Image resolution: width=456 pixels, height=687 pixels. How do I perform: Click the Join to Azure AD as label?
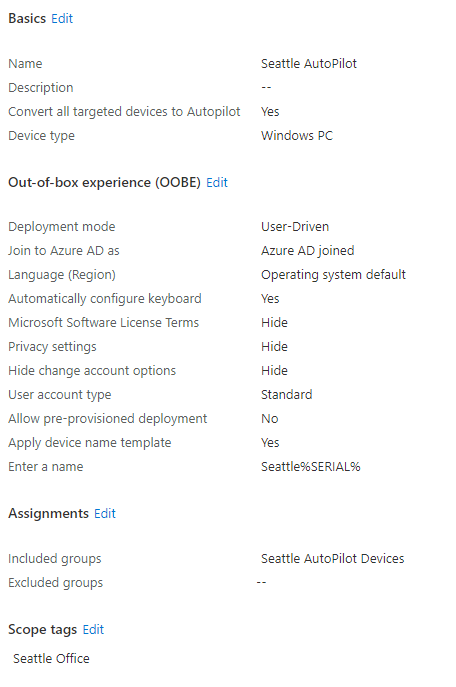pos(64,251)
